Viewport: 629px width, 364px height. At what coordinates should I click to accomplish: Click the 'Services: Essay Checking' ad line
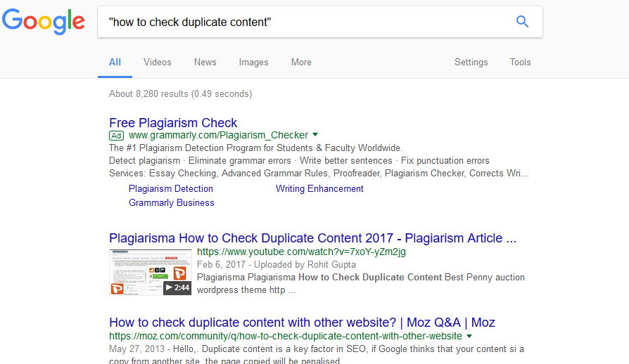tap(319, 174)
